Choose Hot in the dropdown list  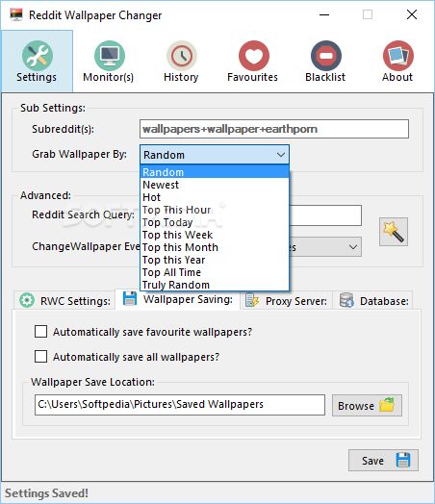coord(215,197)
